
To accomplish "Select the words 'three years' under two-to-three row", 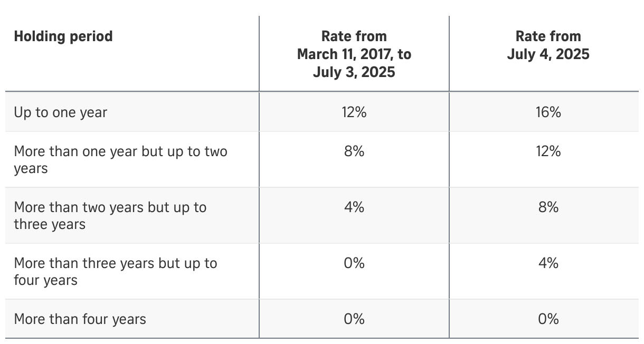I will click(x=50, y=225).
